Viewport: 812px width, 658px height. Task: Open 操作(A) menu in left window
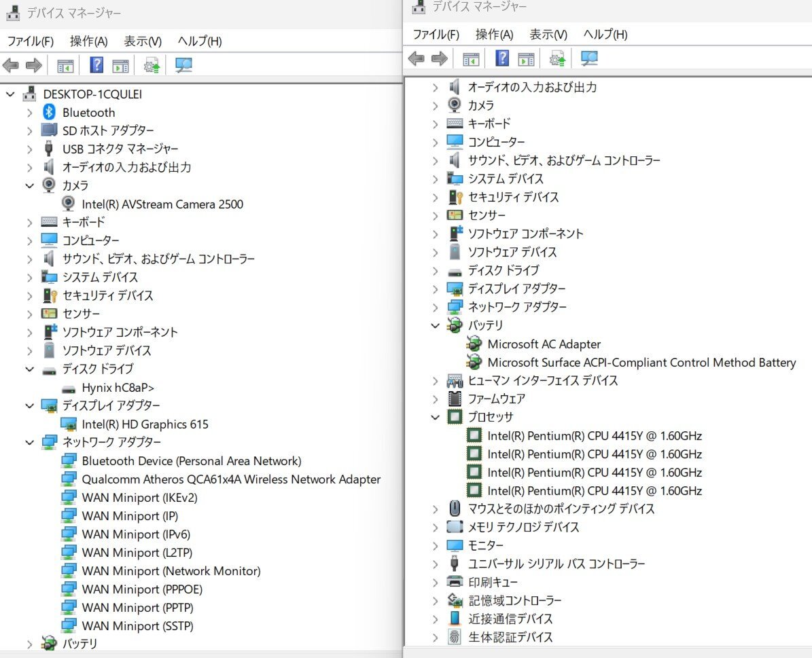[88, 41]
